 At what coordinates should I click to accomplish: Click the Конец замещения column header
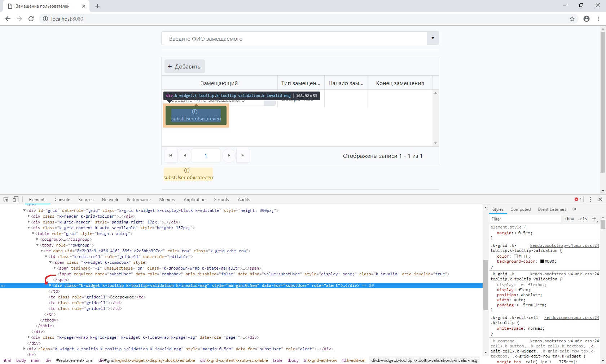(x=400, y=83)
